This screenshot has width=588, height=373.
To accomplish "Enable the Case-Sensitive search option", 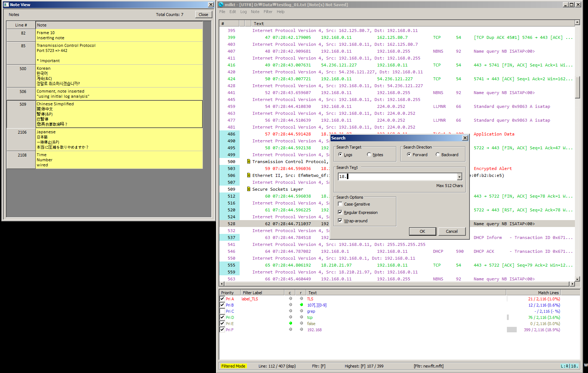I will coord(340,204).
